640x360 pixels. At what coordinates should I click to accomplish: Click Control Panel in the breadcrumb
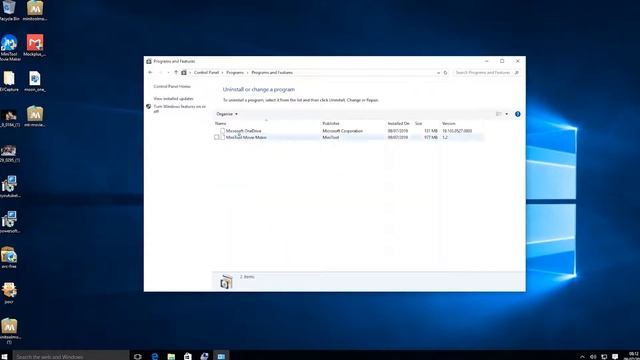pos(207,73)
